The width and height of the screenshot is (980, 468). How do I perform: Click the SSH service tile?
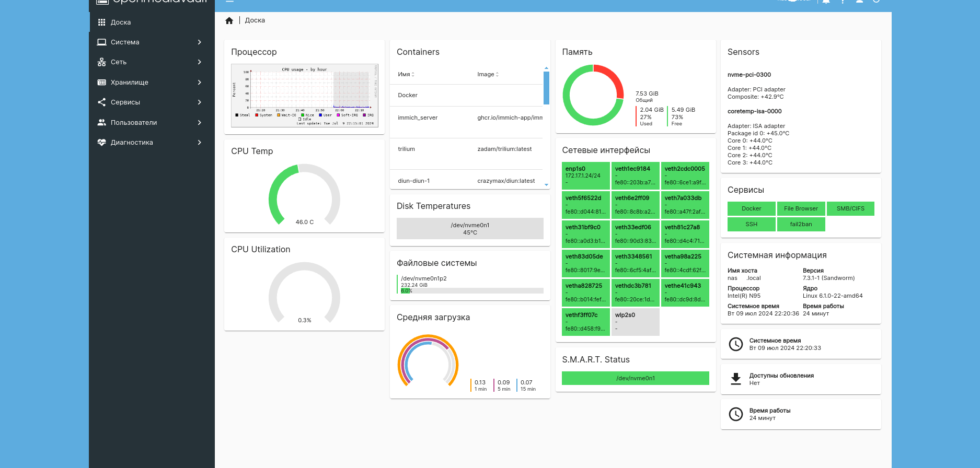pyautogui.click(x=751, y=225)
